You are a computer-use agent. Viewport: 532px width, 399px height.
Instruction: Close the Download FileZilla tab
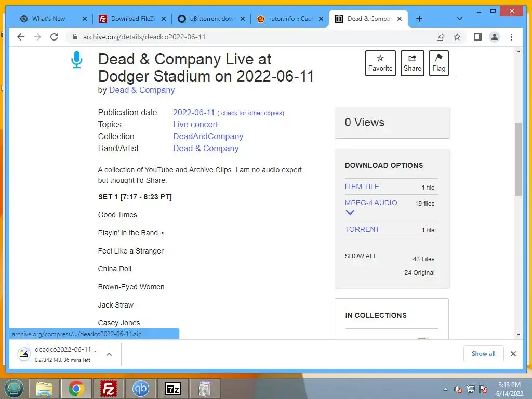164,19
